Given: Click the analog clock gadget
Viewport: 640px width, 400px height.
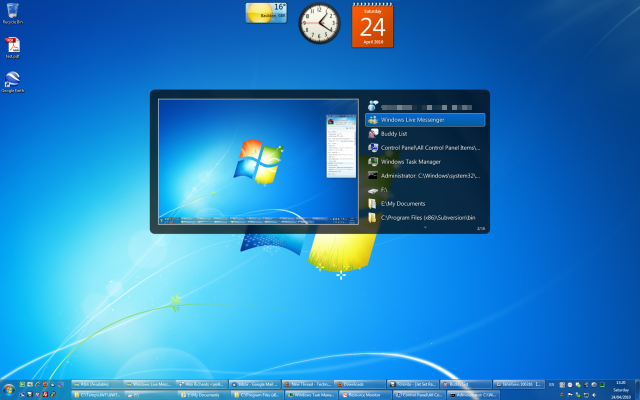Looking at the screenshot, I should pos(319,23).
